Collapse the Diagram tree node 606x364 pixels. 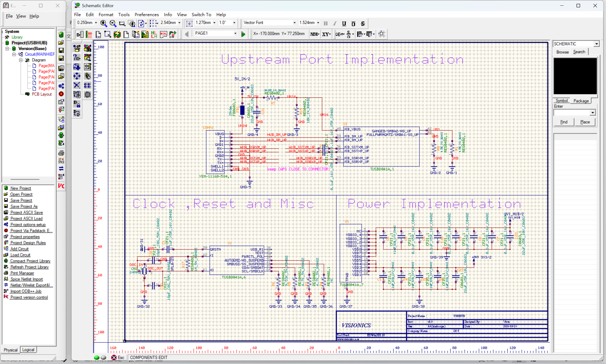tap(21, 60)
